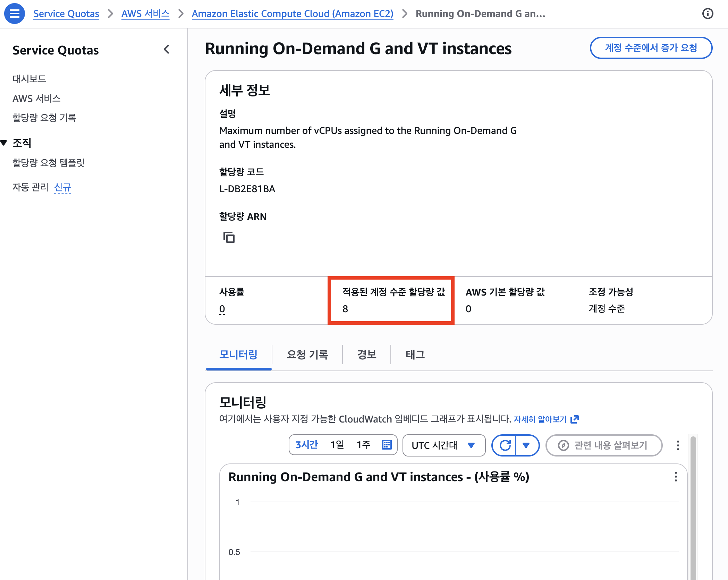Open the auto-refresh dropdown arrow
This screenshot has height=580, width=728.
click(527, 445)
